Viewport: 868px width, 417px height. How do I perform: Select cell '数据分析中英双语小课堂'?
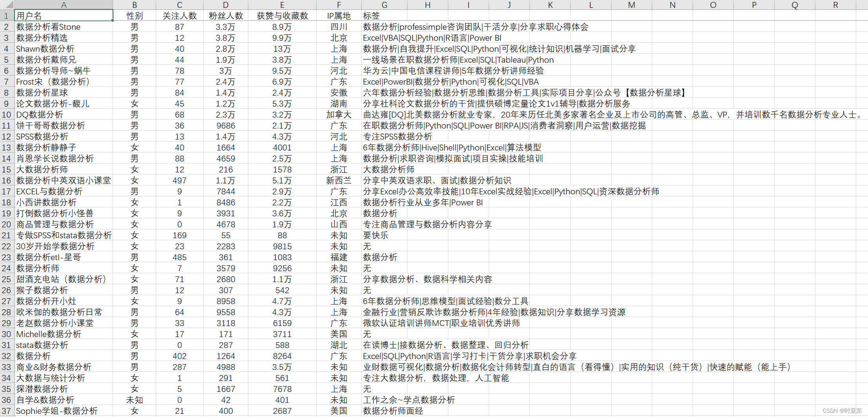coord(64,181)
